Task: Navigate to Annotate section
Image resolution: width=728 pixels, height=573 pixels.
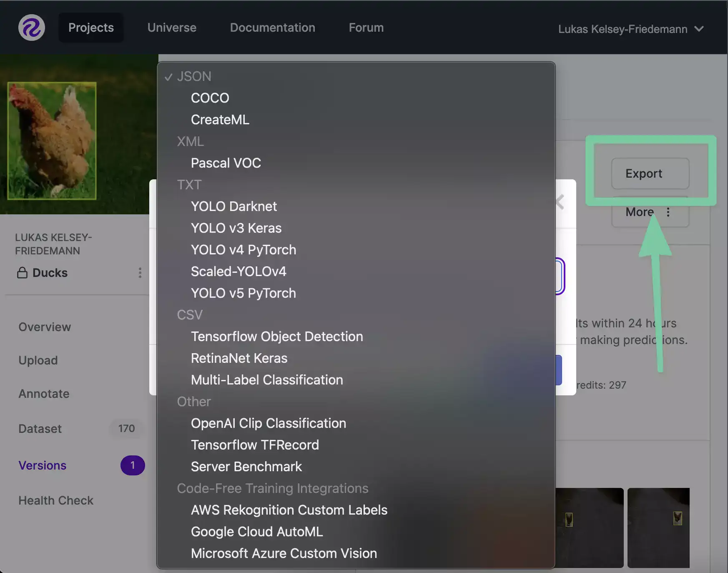Action: (44, 394)
